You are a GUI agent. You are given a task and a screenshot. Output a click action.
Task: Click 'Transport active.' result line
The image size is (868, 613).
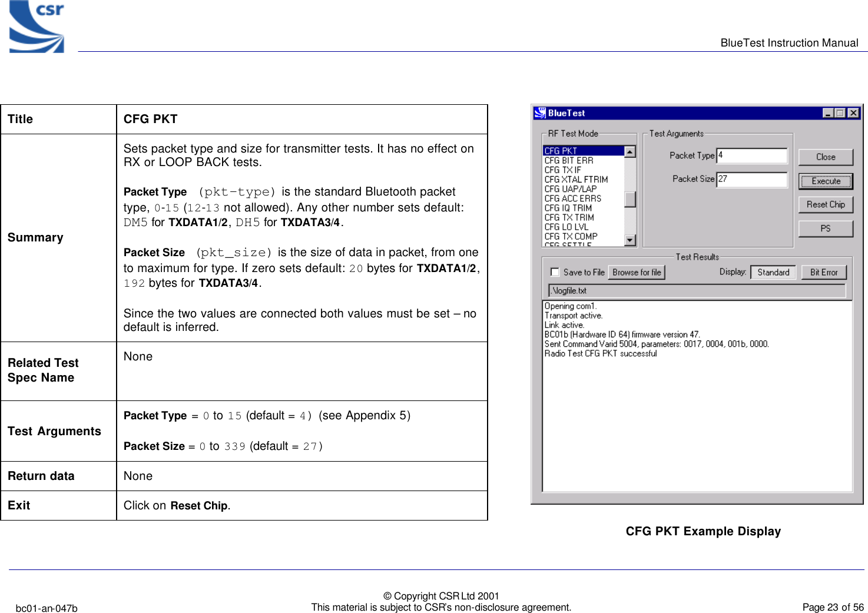coord(574,316)
